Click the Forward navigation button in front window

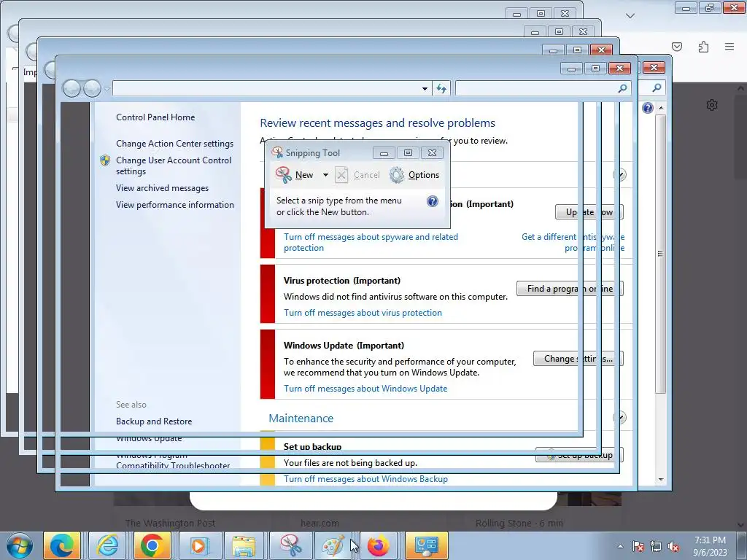(x=91, y=88)
